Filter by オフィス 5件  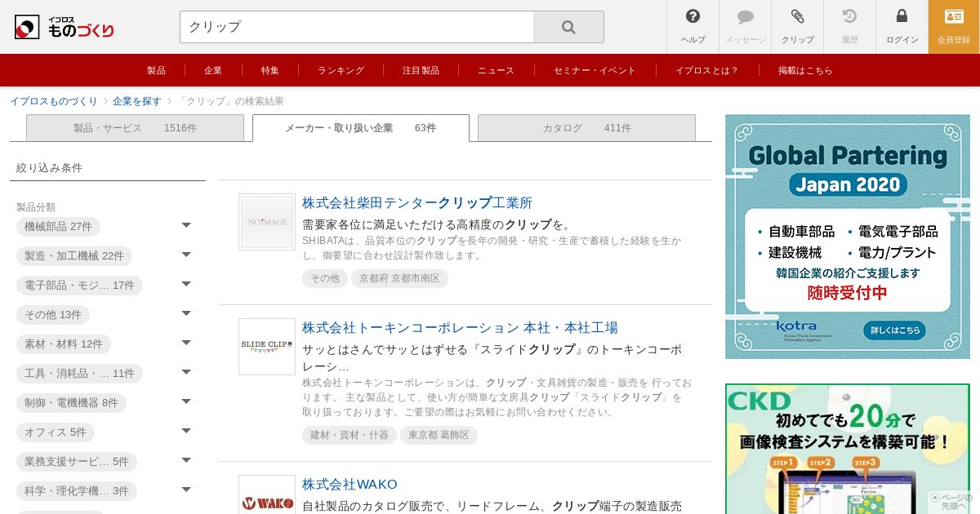pos(56,432)
